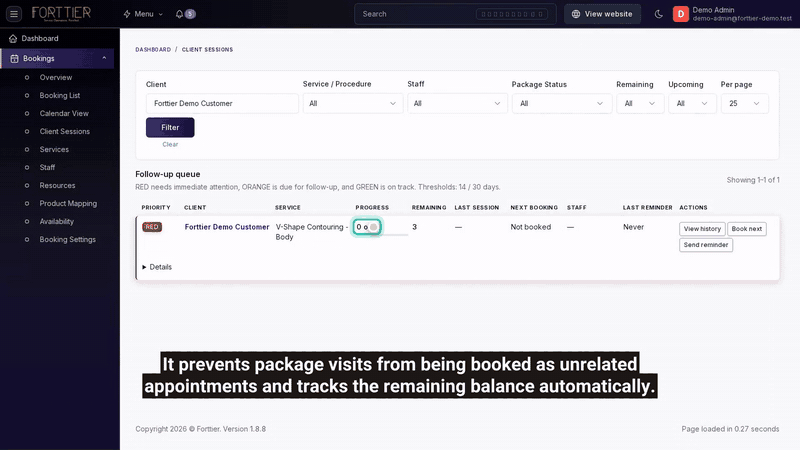Click the notification count badge
800x450 pixels.
[x=190, y=14]
